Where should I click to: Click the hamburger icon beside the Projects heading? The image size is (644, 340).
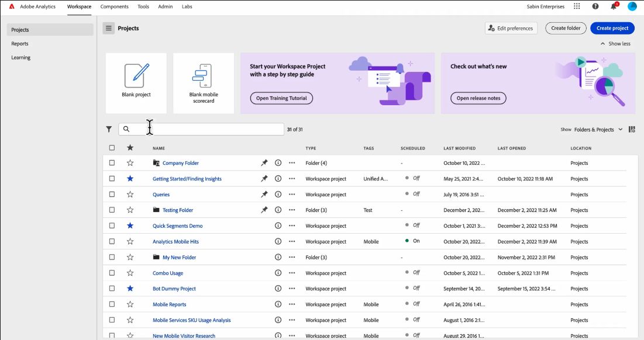(108, 27)
